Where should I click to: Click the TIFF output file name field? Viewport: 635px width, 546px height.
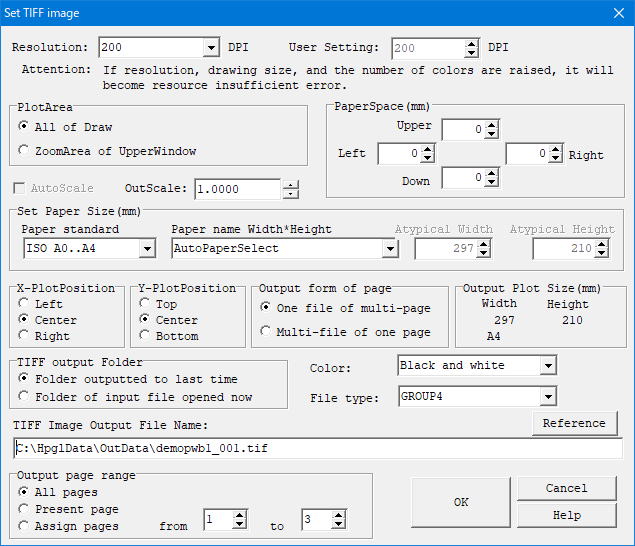(x=318, y=448)
